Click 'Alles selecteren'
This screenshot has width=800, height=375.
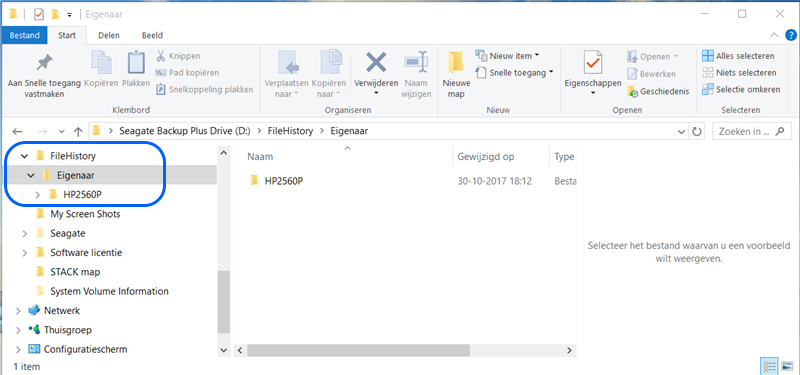tap(738, 56)
